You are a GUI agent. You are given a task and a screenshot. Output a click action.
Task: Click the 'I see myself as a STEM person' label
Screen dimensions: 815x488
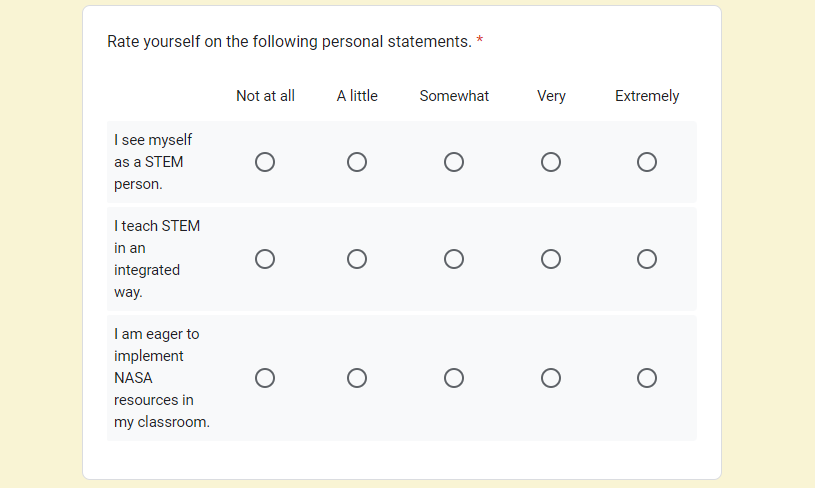[x=153, y=162]
